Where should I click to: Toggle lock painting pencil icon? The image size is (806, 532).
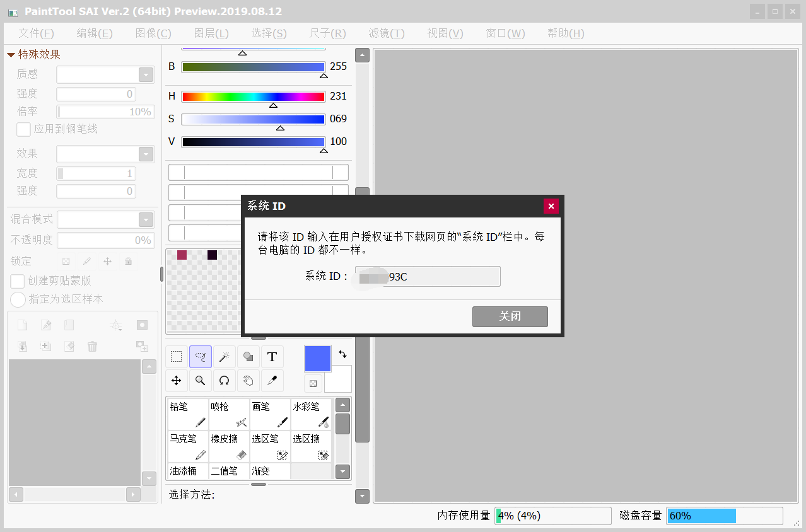click(86, 261)
